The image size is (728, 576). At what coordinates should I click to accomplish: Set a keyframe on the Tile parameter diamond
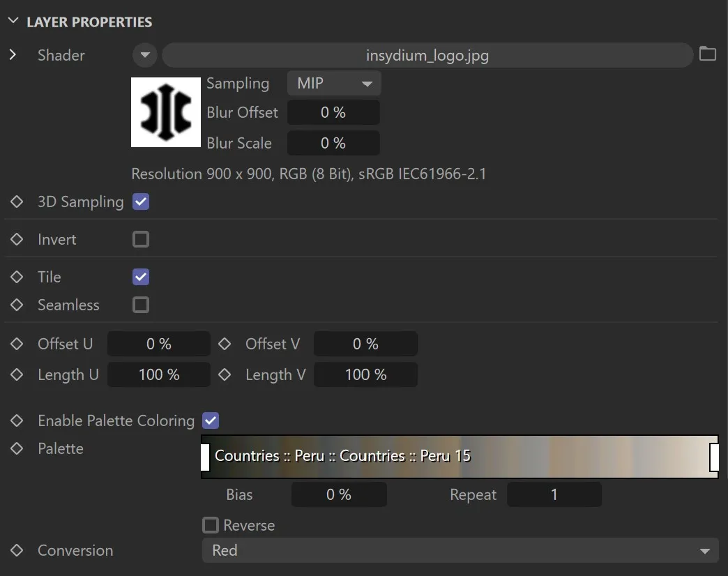pyautogui.click(x=17, y=277)
